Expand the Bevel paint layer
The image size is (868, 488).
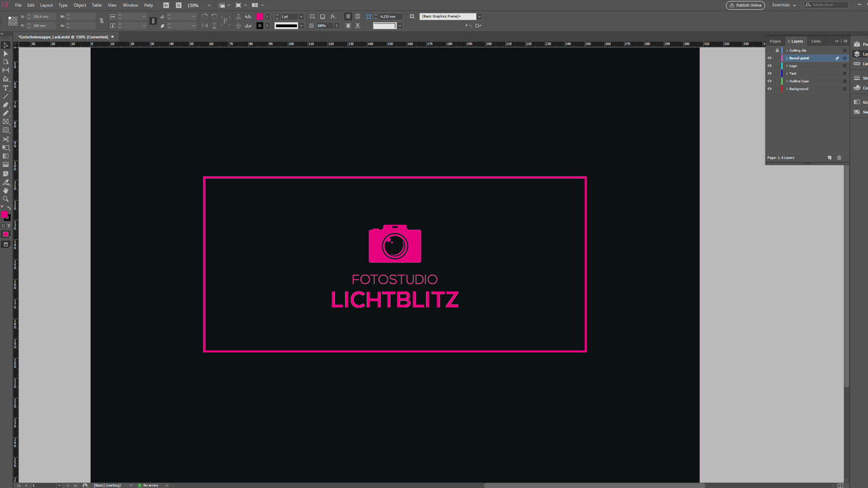tap(787, 58)
